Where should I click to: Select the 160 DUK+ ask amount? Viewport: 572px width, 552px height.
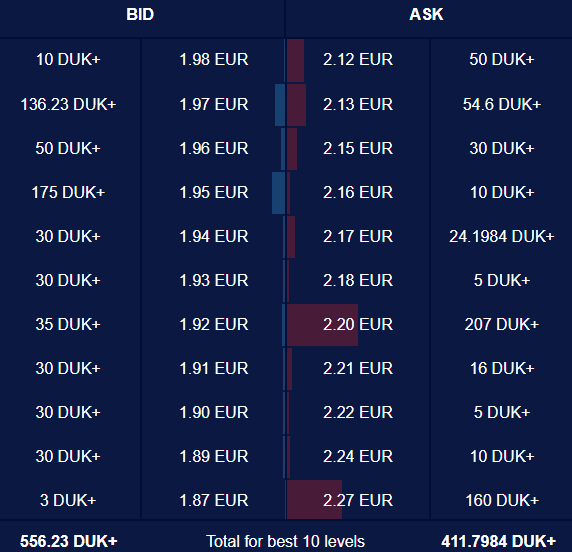pos(502,500)
